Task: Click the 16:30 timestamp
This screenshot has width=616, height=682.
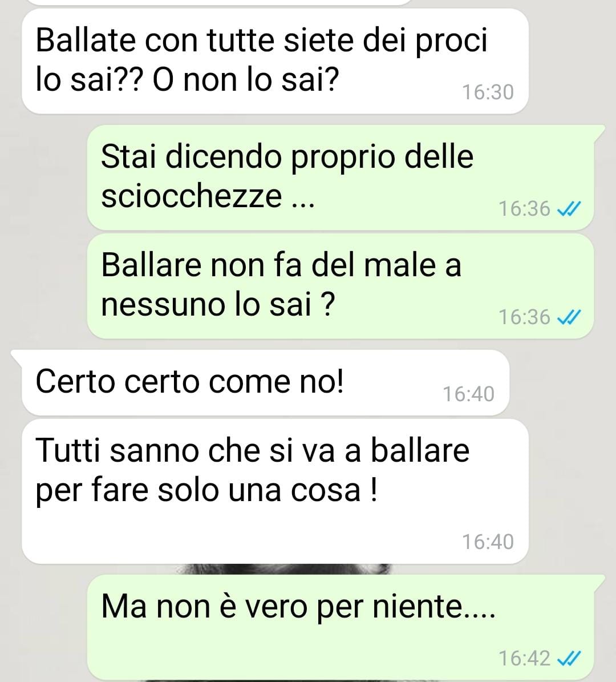Action: (488, 92)
